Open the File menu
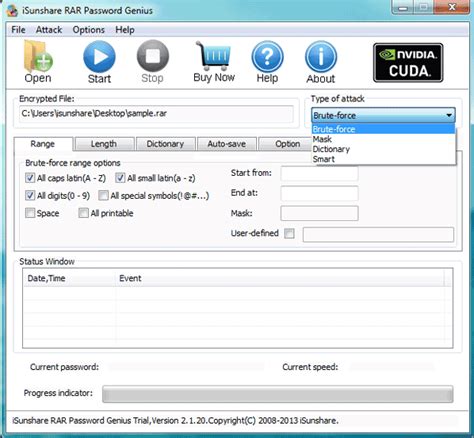This screenshot has width=474, height=438. (18, 30)
